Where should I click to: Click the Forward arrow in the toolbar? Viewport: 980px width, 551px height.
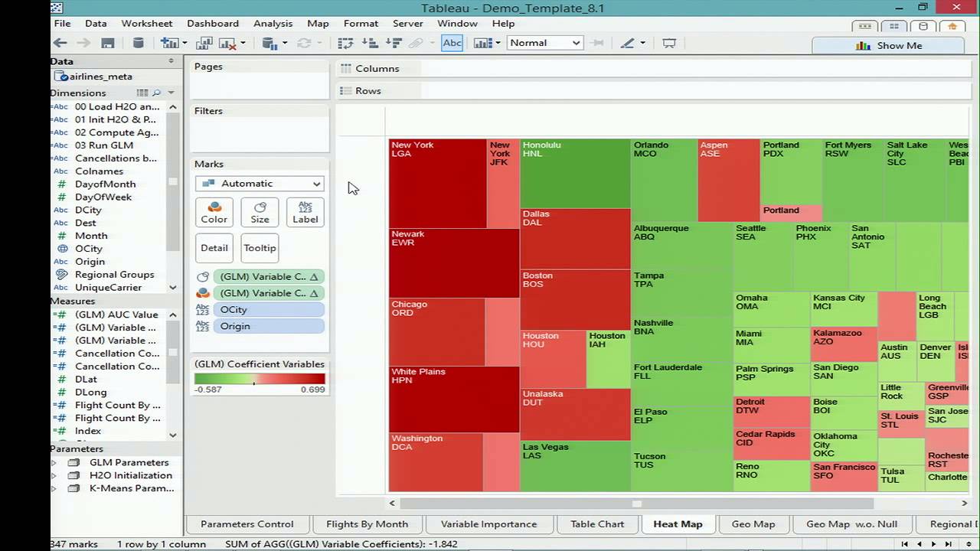click(x=83, y=43)
